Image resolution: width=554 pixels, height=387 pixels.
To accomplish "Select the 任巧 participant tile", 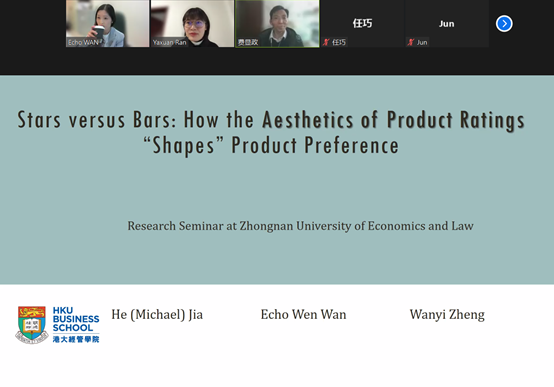I will [x=362, y=23].
